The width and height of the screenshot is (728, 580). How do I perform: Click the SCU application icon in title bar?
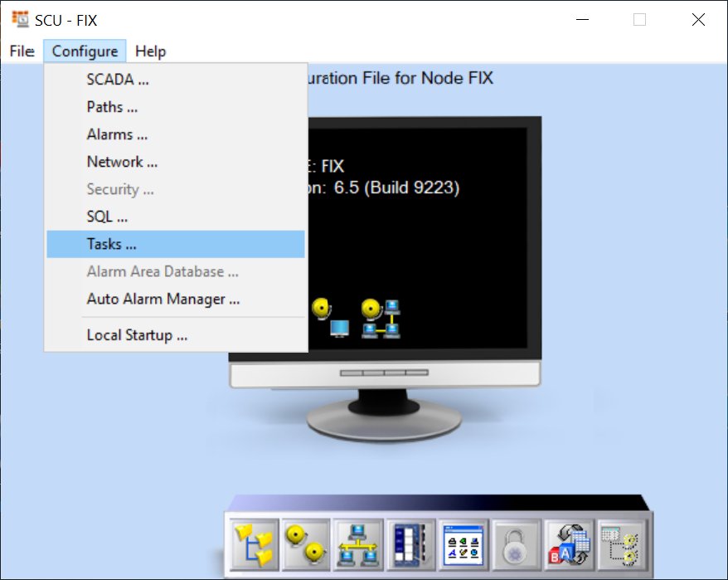pos(20,19)
